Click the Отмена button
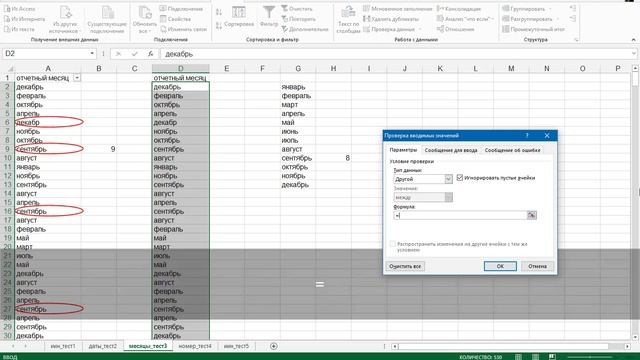Image resolution: width=640 pixels, height=360 pixels. [x=538, y=266]
